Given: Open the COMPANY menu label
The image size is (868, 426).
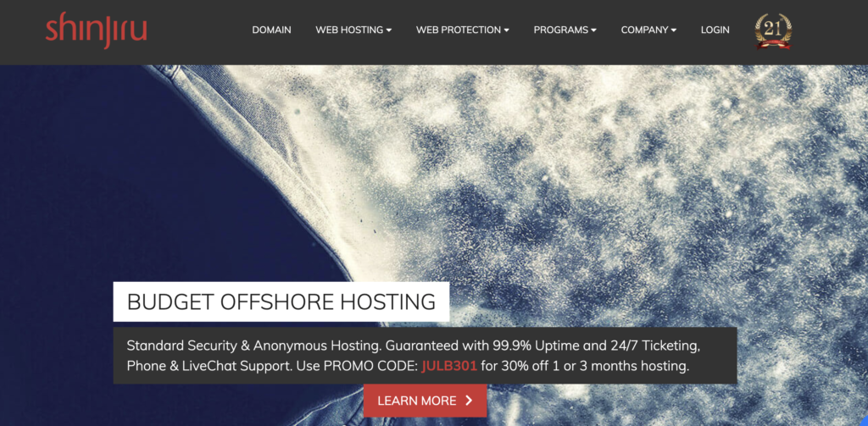Looking at the screenshot, I should pos(645,30).
